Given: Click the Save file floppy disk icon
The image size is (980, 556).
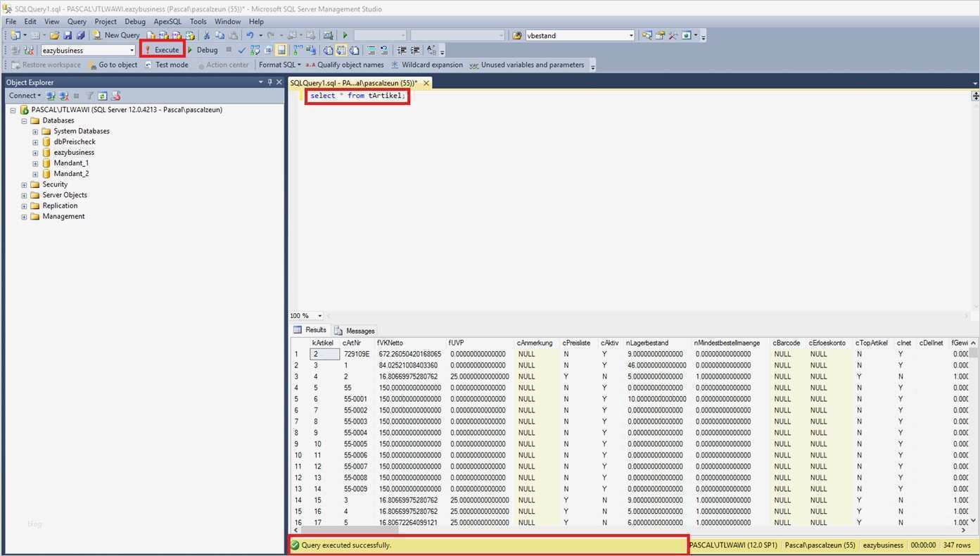Looking at the screenshot, I should point(68,35).
